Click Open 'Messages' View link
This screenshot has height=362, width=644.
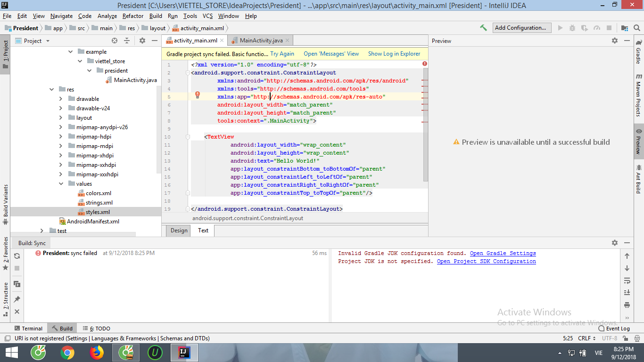(331, 54)
